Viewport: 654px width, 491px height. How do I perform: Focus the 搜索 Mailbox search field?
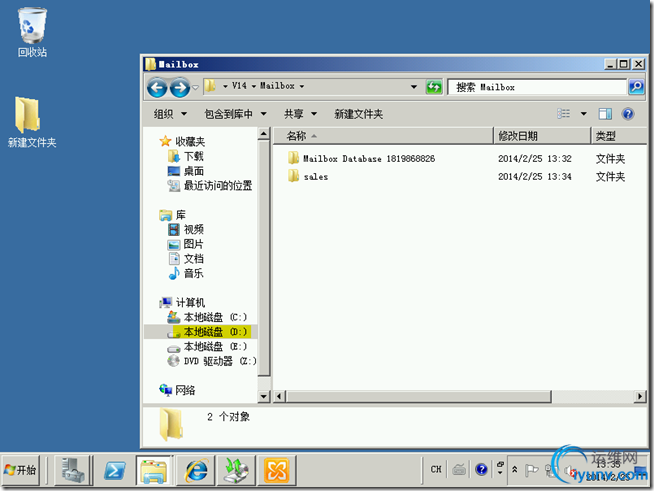(537, 87)
